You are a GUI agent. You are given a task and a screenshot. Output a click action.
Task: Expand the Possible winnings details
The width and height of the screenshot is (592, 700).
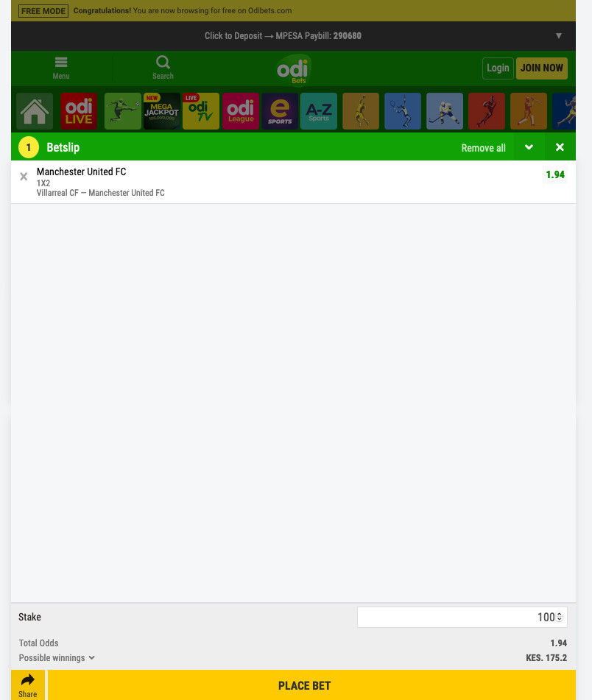[x=57, y=657]
